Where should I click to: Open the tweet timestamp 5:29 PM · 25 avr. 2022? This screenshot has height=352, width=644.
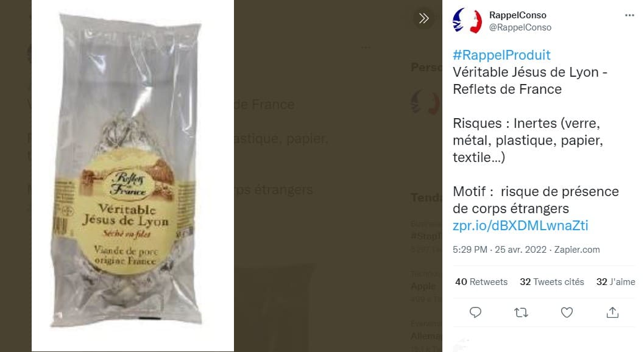point(500,250)
